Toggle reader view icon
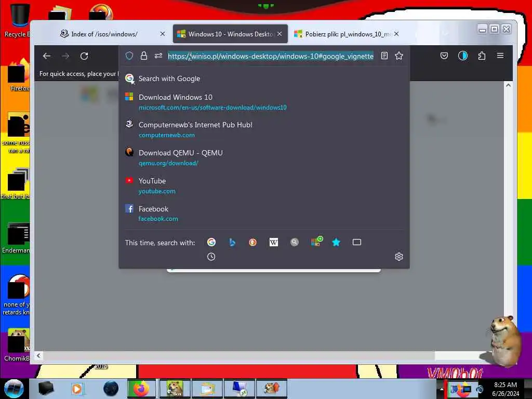Screen dimensions: 532x399 [x=384, y=56]
